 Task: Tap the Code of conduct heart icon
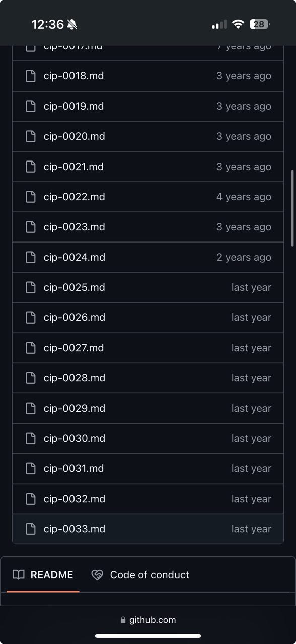point(97,575)
